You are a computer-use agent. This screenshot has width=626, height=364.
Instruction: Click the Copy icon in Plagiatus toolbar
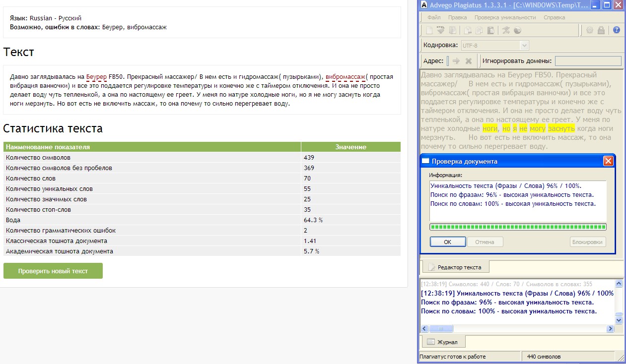point(479,30)
